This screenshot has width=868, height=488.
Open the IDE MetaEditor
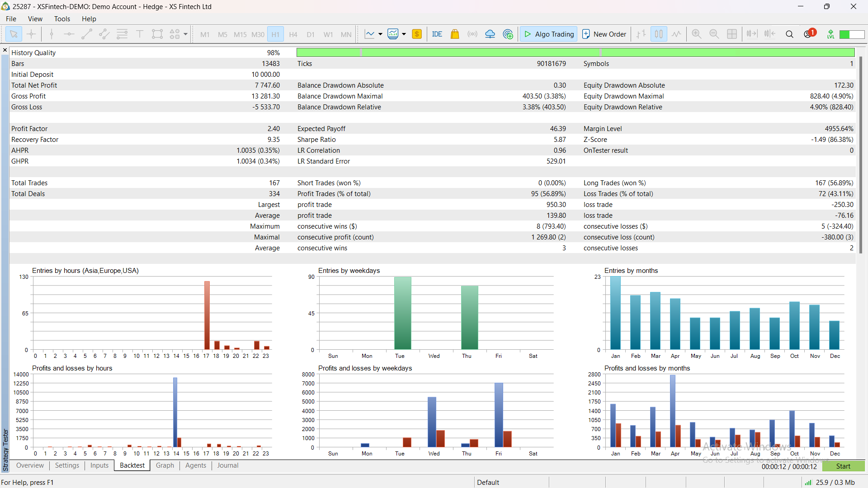tap(437, 34)
